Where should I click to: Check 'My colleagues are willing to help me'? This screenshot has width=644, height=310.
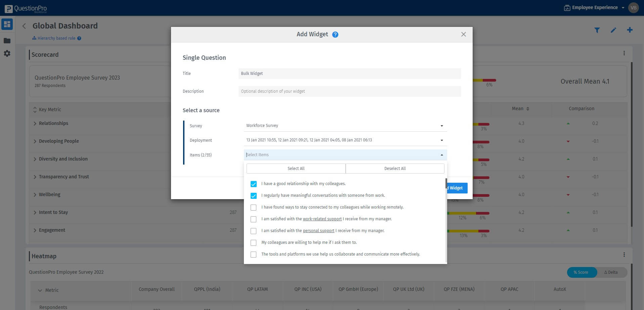coord(253,242)
